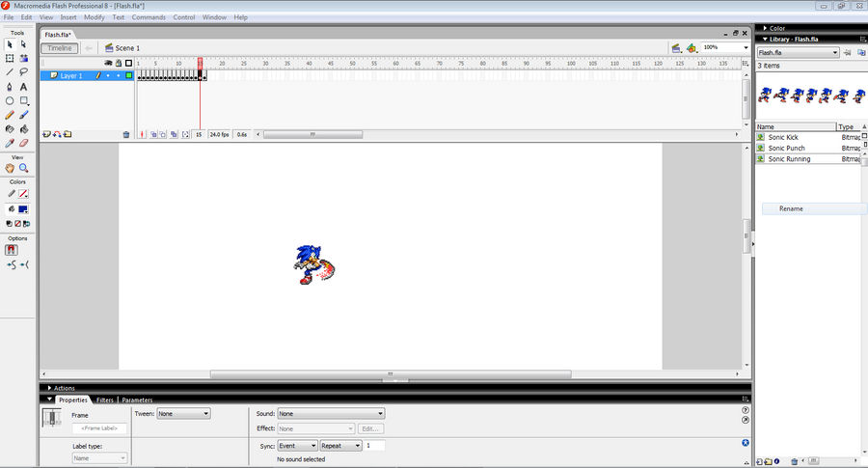Open the File menu
The height and width of the screenshot is (468, 868).
[x=9, y=17]
